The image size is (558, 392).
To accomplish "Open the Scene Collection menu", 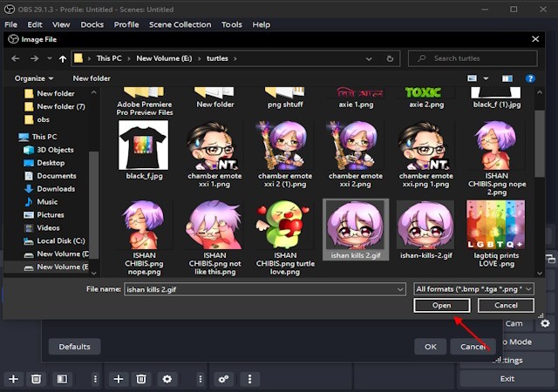I will coord(180,24).
